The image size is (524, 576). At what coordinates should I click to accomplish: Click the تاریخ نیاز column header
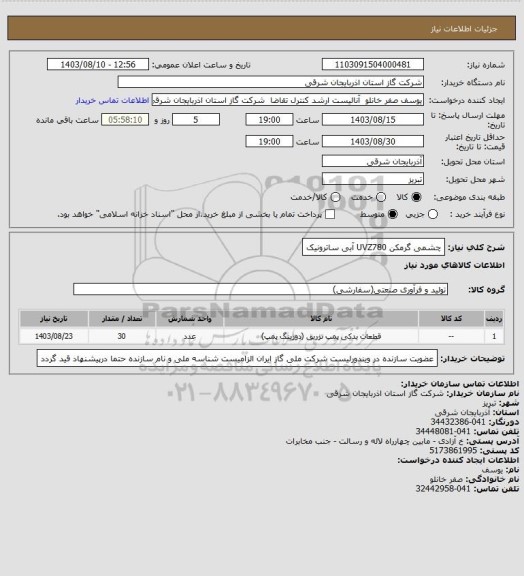coord(54,318)
